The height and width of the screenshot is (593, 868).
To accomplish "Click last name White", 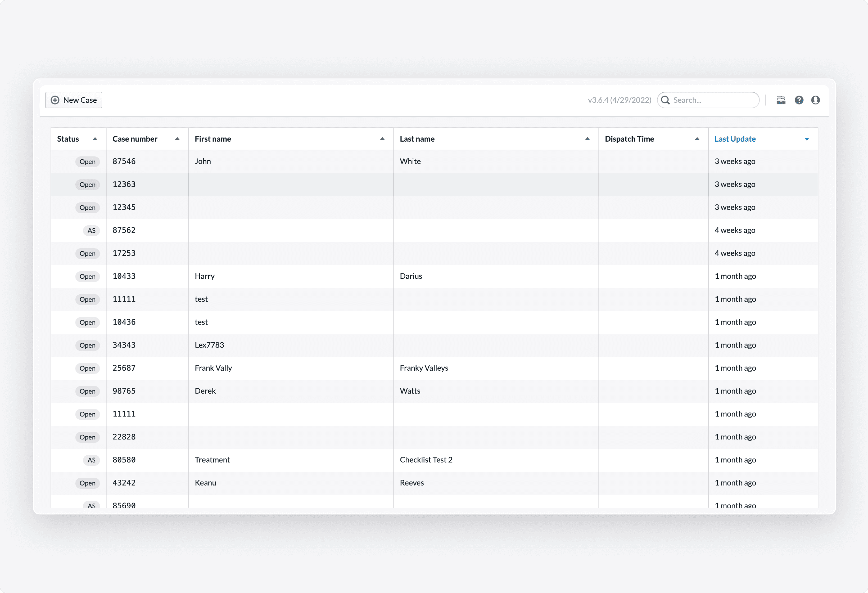I will click(x=410, y=161).
